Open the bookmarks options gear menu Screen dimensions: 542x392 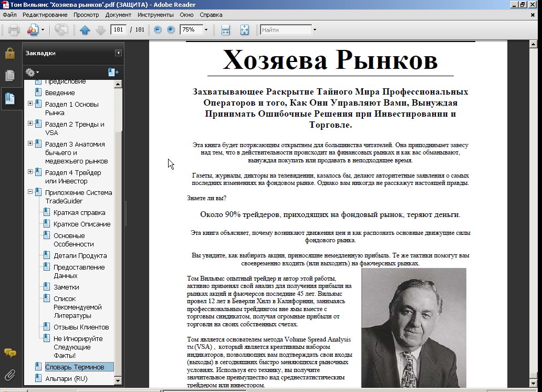(x=32, y=73)
